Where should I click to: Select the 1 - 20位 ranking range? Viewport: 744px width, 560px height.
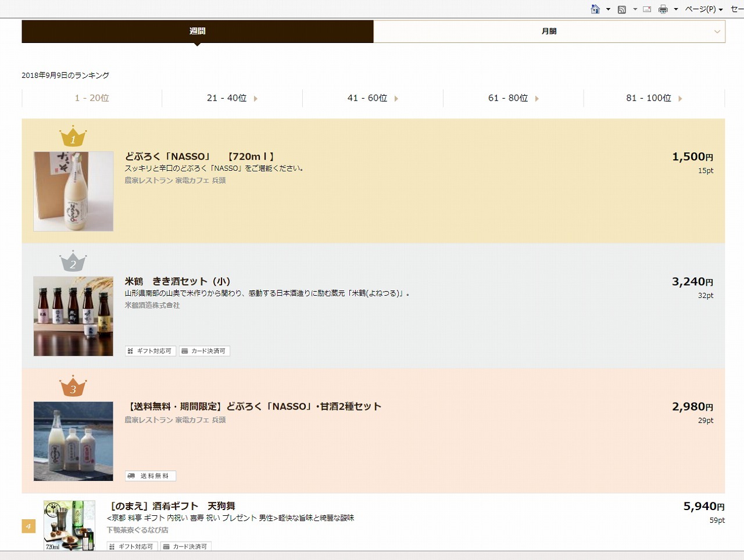tap(92, 98)
